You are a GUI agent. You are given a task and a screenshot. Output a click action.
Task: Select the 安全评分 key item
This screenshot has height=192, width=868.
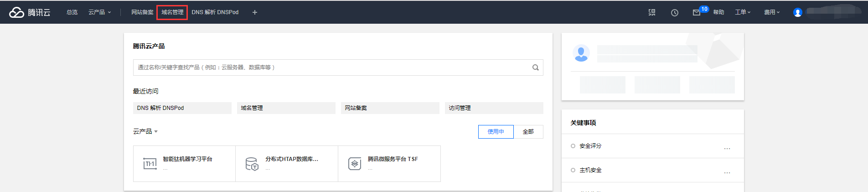point(590,146)
